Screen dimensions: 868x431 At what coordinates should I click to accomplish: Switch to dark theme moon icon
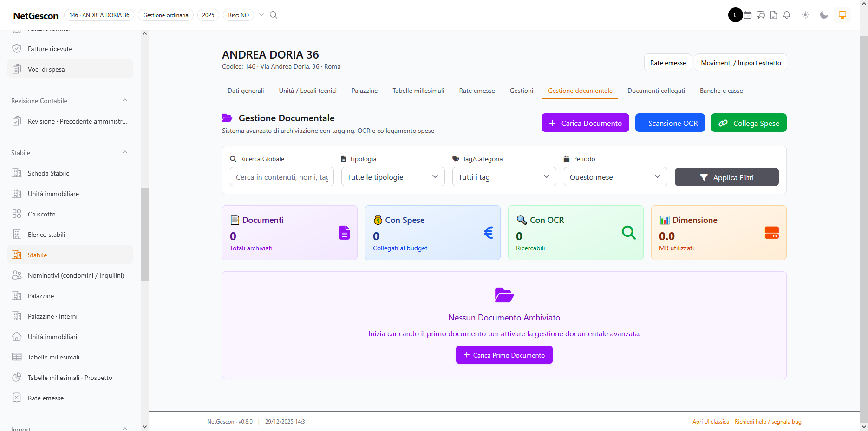tap(824, 15)
